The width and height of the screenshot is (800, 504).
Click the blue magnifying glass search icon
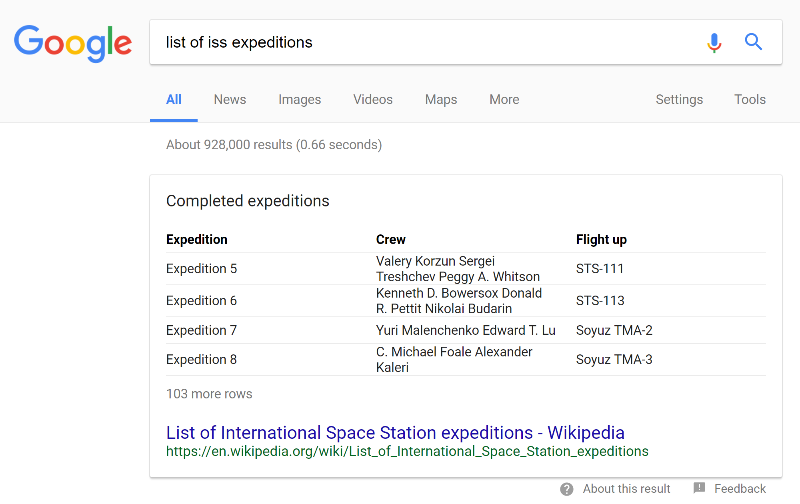click(754, 42)
